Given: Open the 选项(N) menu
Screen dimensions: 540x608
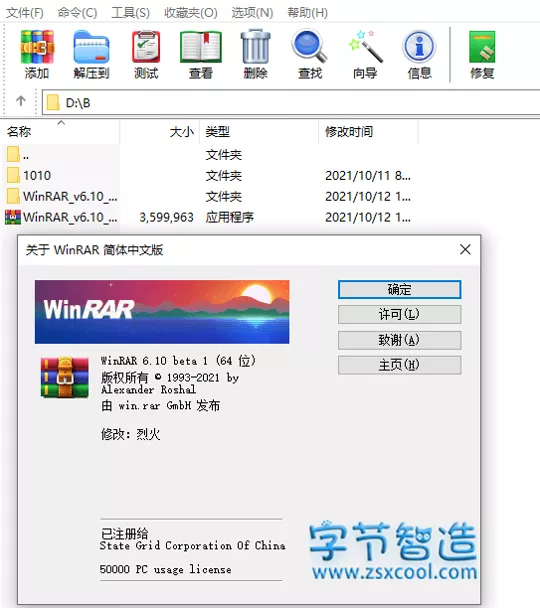Looking at the screenshot, I should pyautogui.click(x=252, y=13).
